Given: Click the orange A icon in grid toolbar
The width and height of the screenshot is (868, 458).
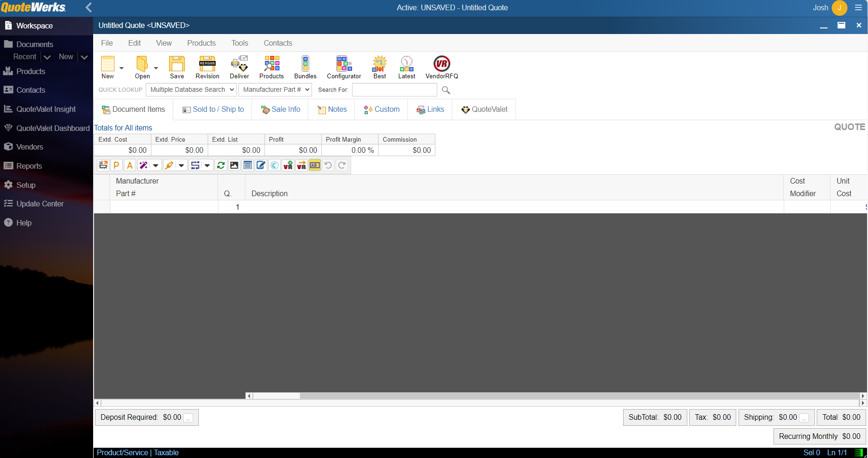Looking at the screenshot, I should [x=130, y=165].
